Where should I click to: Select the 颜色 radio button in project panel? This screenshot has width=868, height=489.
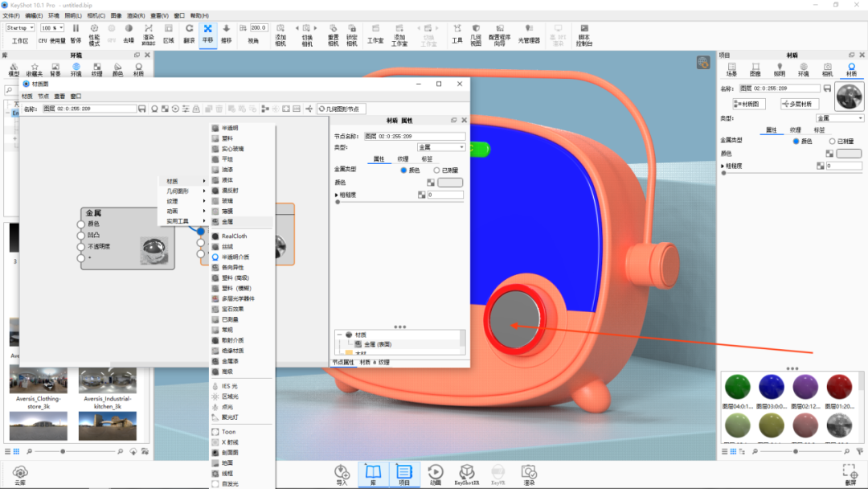click(796, 142)
